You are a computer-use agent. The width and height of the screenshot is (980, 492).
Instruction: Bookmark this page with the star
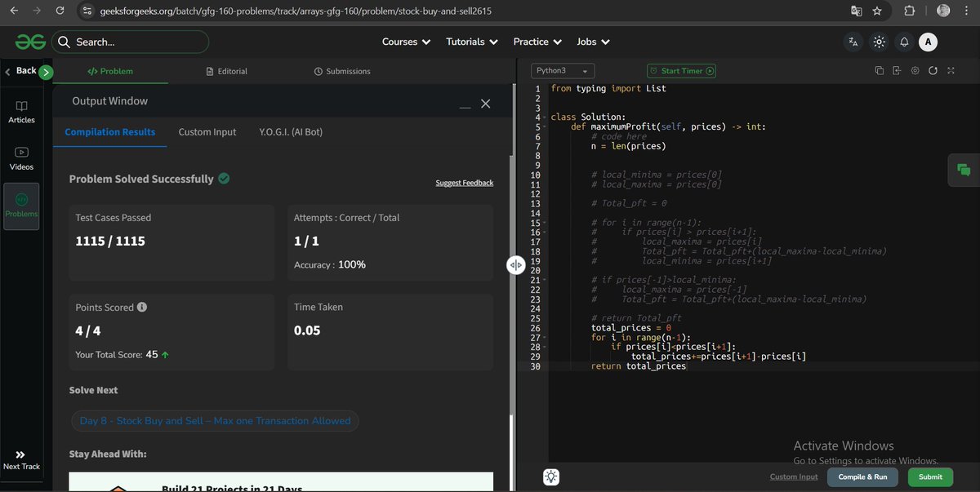pos(877,11)
